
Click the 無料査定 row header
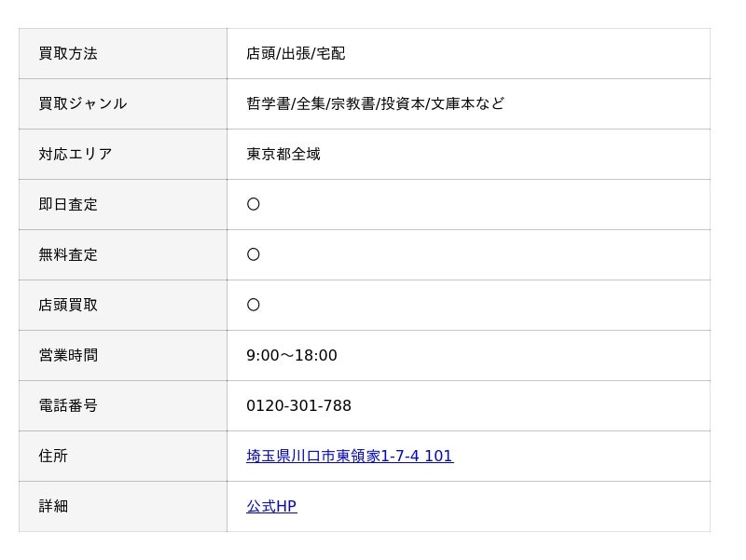(x=68, y=255)
